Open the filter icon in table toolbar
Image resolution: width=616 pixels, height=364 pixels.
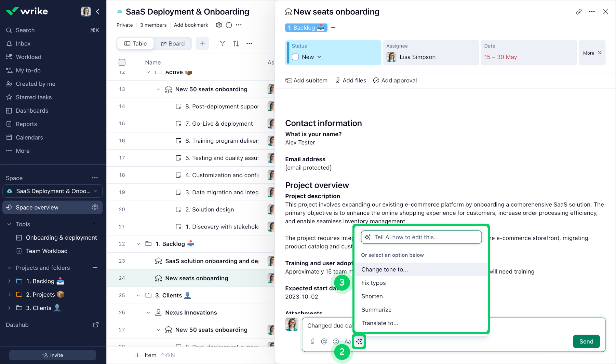[x=222, y=43]
